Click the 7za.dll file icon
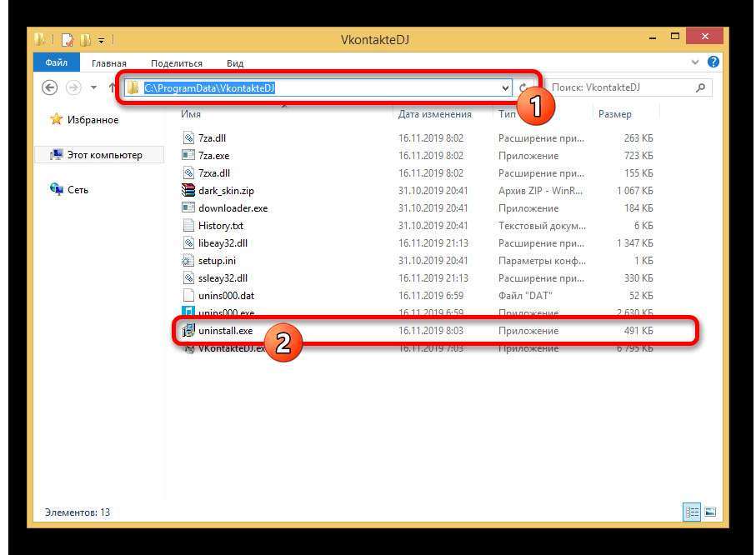This screenshot has height=555, width=756. click(x=188, y=137)
